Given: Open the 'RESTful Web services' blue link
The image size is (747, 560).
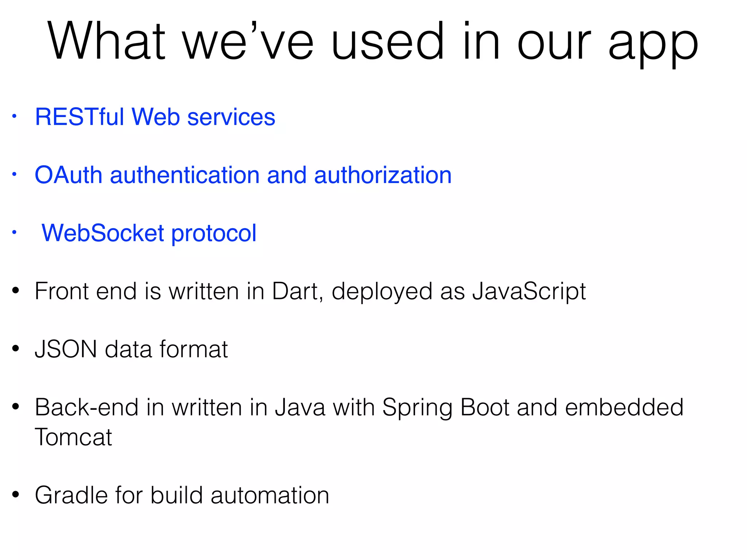Looking at the screenshot, I should coord(155,117).
